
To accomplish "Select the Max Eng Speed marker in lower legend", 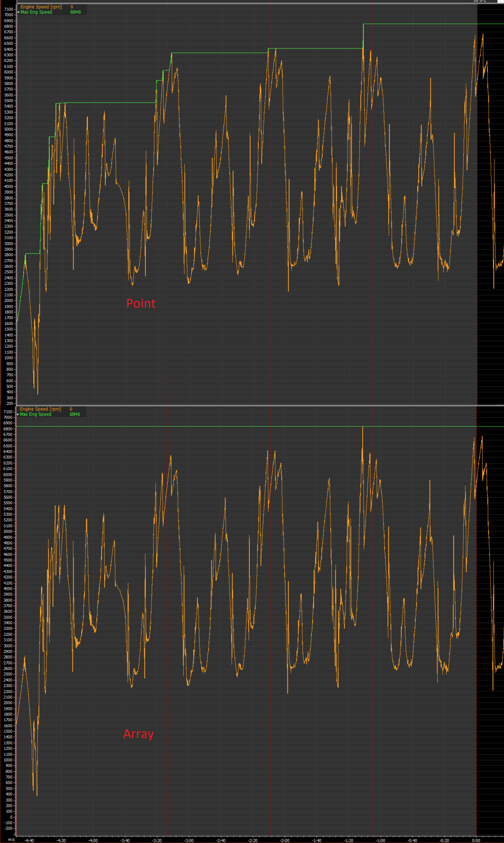I will point(18,415).
